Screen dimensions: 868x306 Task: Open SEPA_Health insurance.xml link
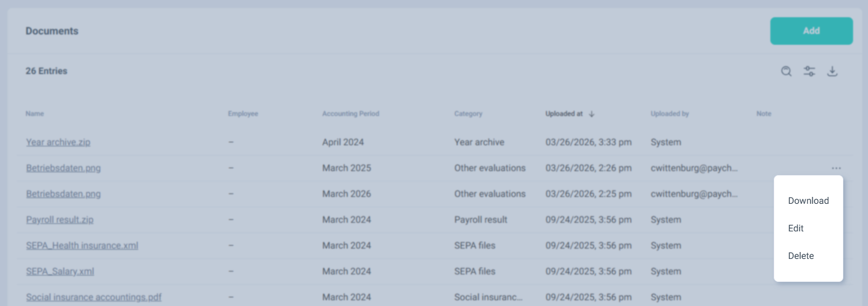pos(82,246)
